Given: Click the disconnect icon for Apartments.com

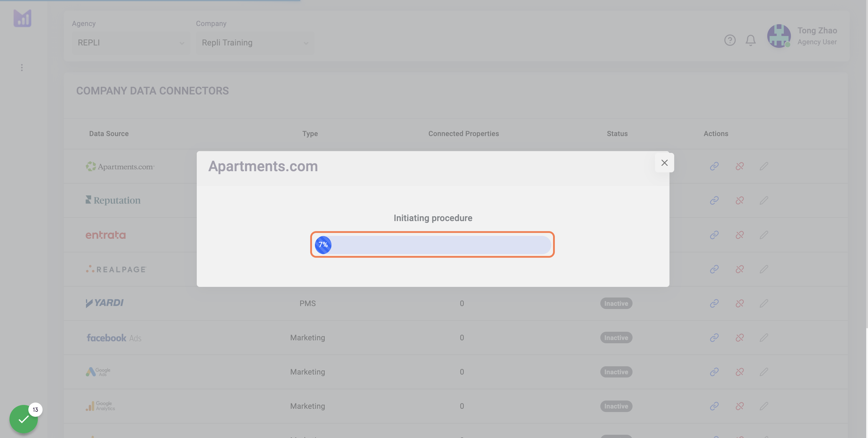Looking at the screenshot, I should [739, 166].
